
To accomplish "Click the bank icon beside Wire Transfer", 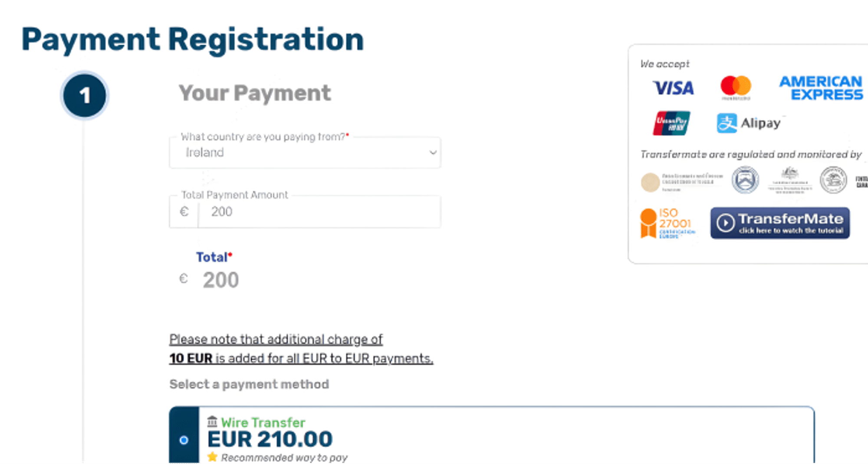I will coord(212,421).
